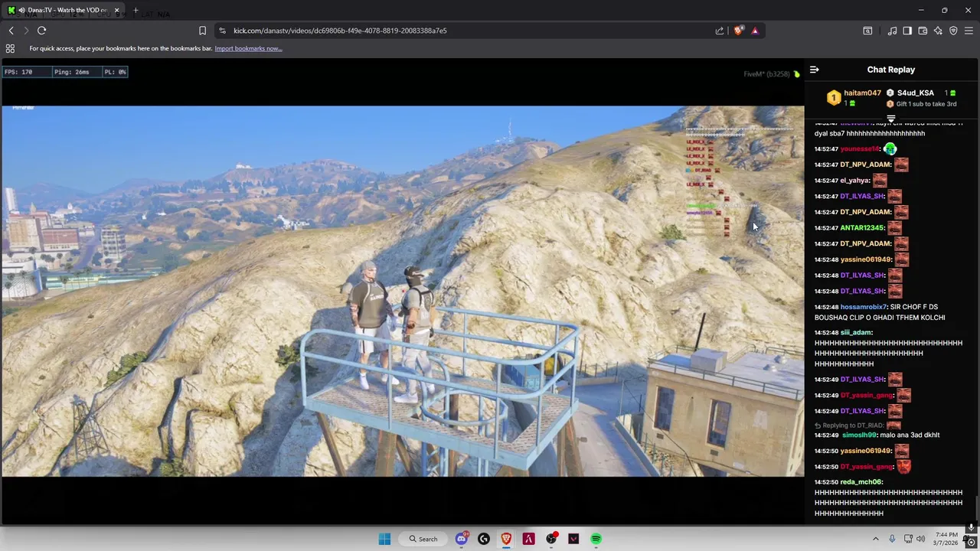Open Valorant icon in taskbar
This screenshot has height=551, width=980.
(x=573, y=539)
